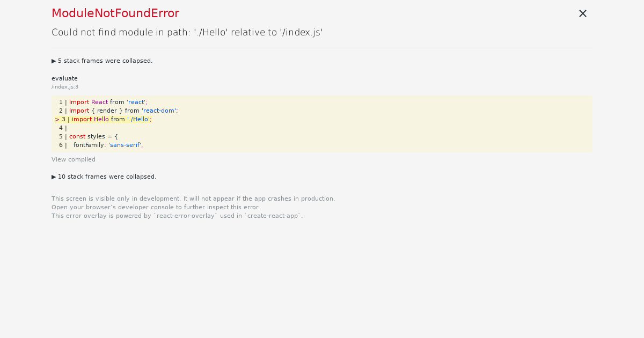Click the red arrow indicator on line 3

pos(57,119)
